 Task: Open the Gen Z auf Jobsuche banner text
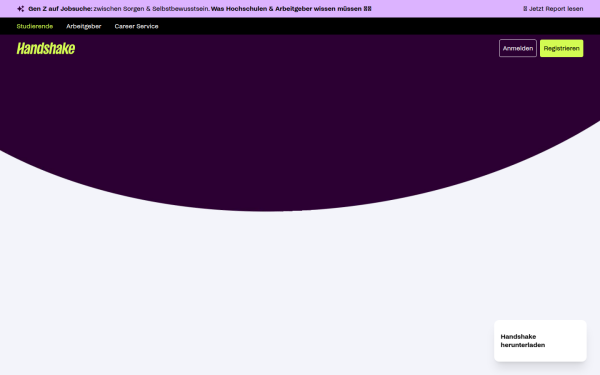[200, 8]
